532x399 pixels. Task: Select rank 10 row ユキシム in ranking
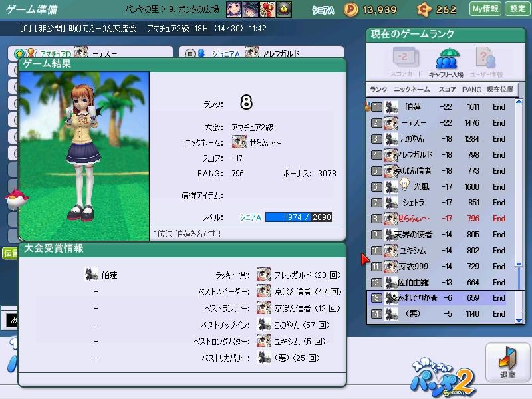coord(441,251)
